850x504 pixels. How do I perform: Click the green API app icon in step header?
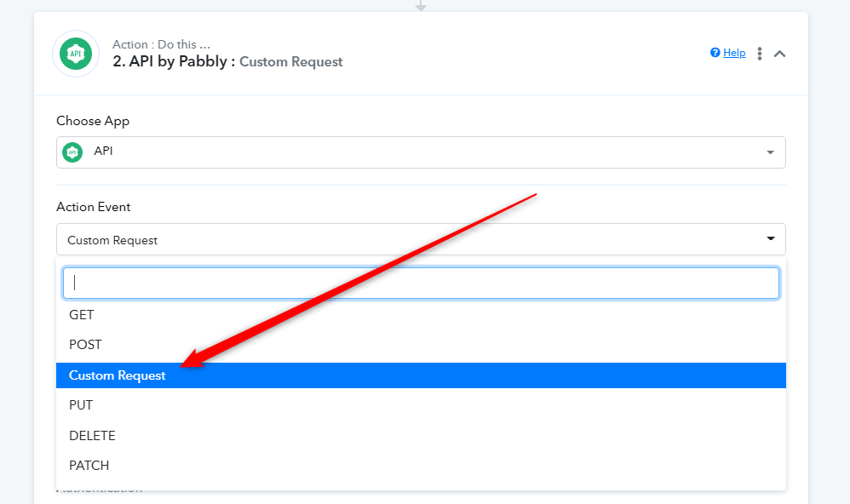76,54
